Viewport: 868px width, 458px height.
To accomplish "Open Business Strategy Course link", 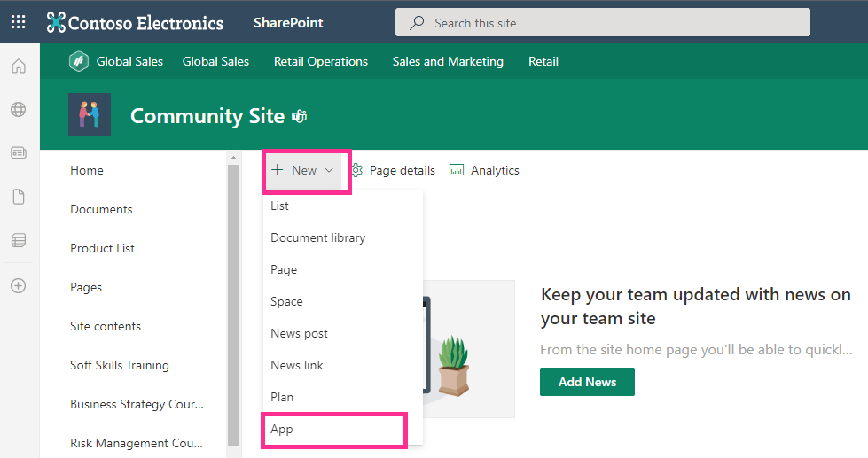I will point(137,404).
